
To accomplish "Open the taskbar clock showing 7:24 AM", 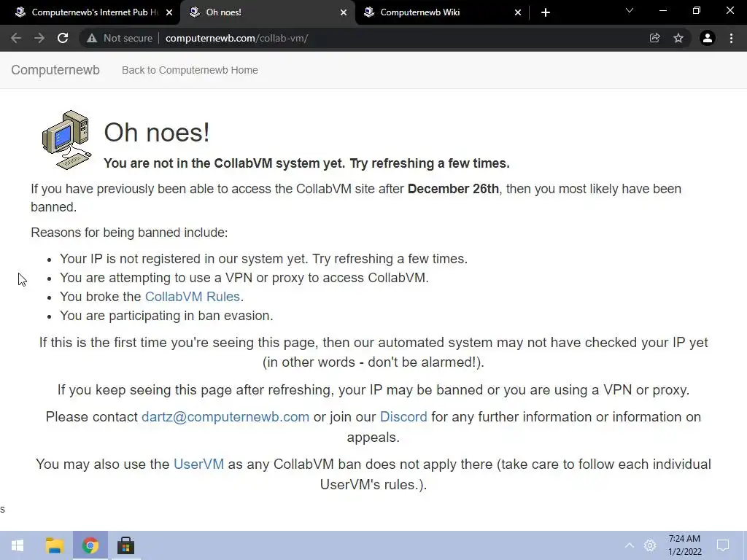I will (684, 545).
